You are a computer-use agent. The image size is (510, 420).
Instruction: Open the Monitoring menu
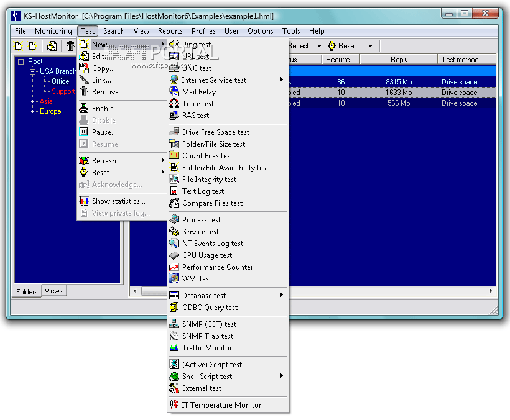pos(53,31)
